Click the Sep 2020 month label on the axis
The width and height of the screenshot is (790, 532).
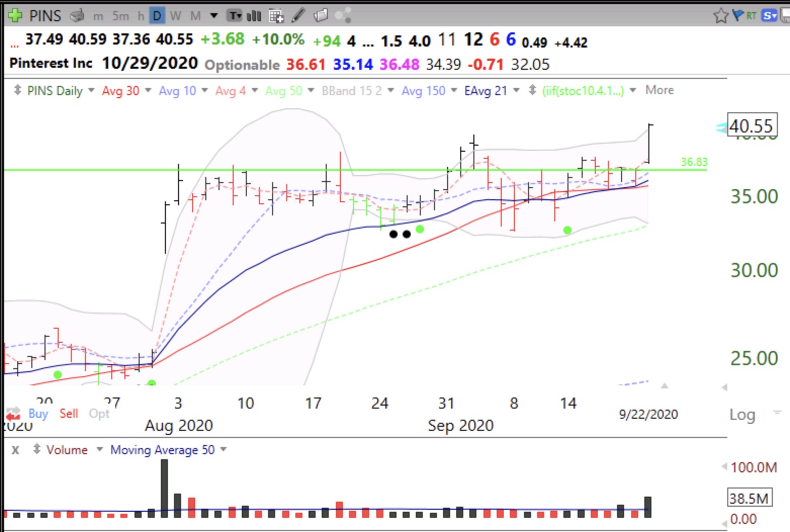460,426
